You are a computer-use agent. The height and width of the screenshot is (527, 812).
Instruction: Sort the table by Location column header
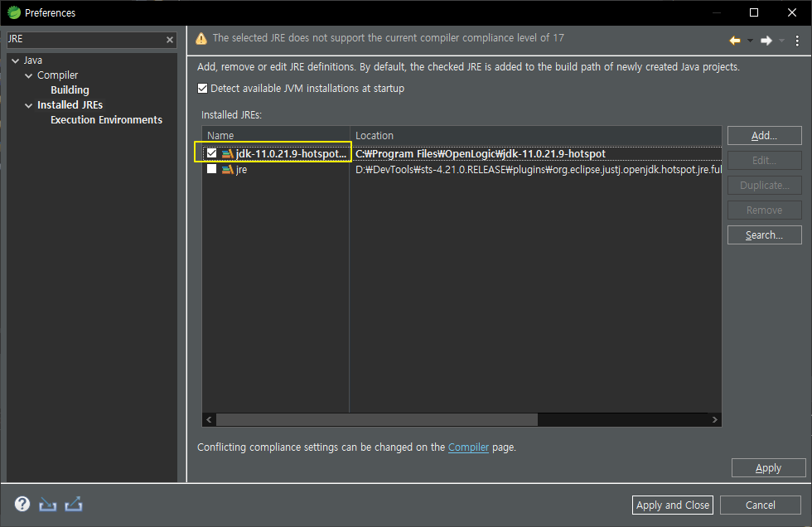click(x=535, y=136)
